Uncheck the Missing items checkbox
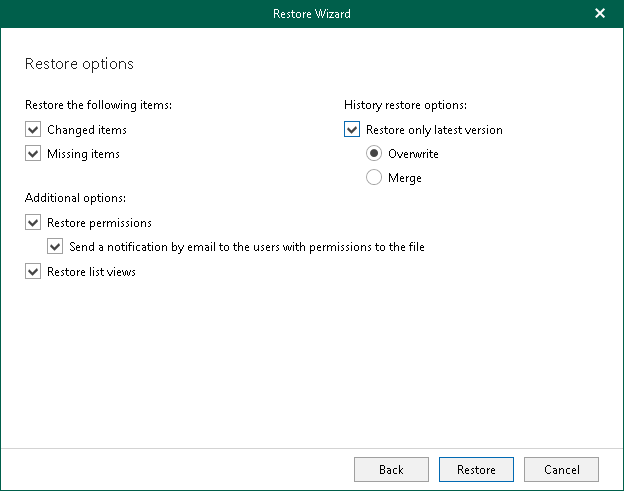624x491 pixels. (x=33, y=154)
